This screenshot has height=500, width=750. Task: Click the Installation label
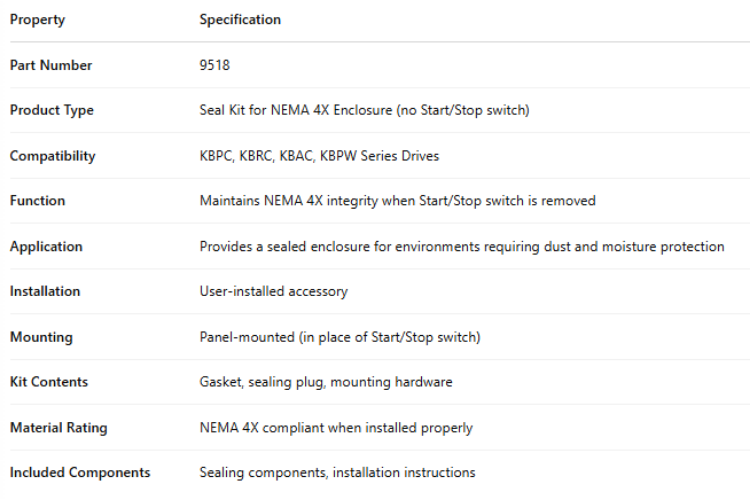[x=45, y=291]
